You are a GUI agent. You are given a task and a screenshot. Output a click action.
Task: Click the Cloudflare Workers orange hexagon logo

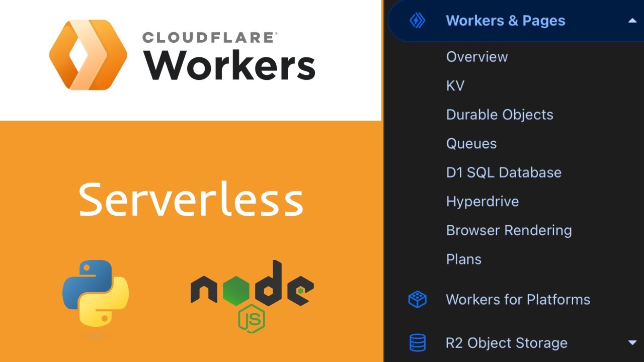(x=88, y=55)
